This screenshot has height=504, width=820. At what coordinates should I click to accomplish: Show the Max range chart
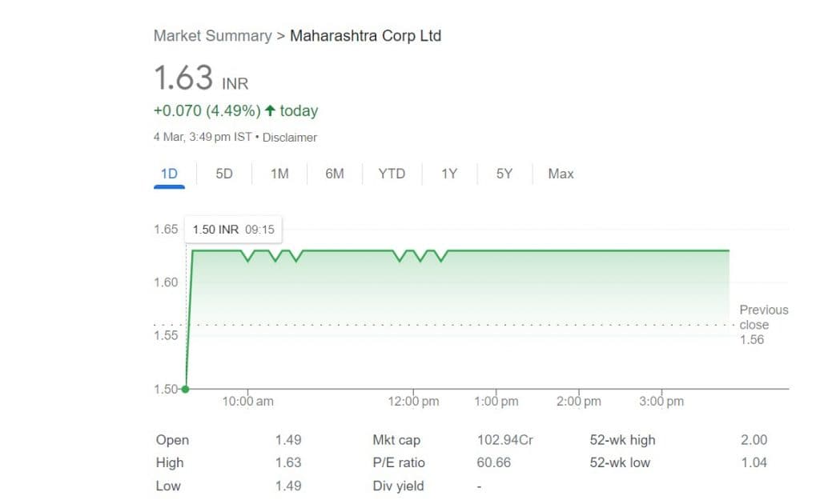[x=561, y=174]
